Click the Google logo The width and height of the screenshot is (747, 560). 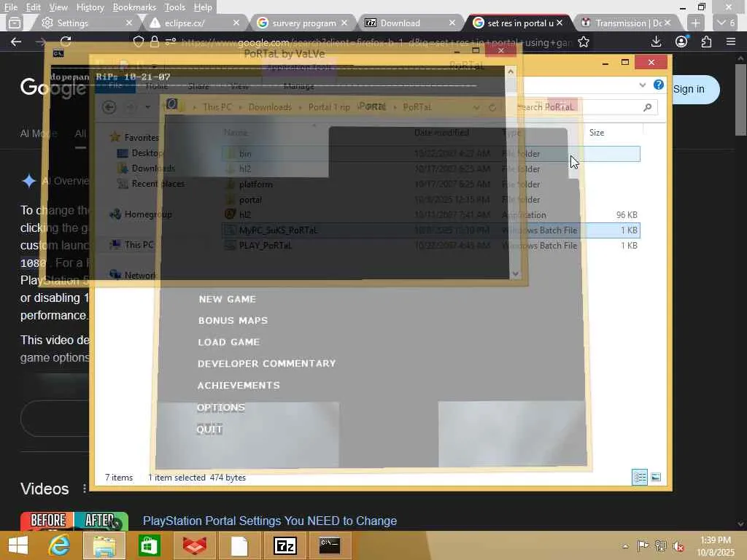click(x=53, y=87)
